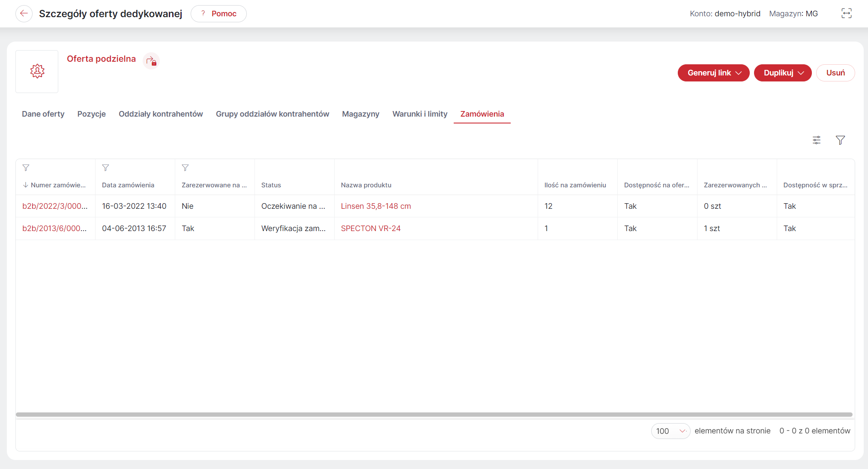Click reserved cell 1 szt
This screenshot has width=868, height=469.
712,228
